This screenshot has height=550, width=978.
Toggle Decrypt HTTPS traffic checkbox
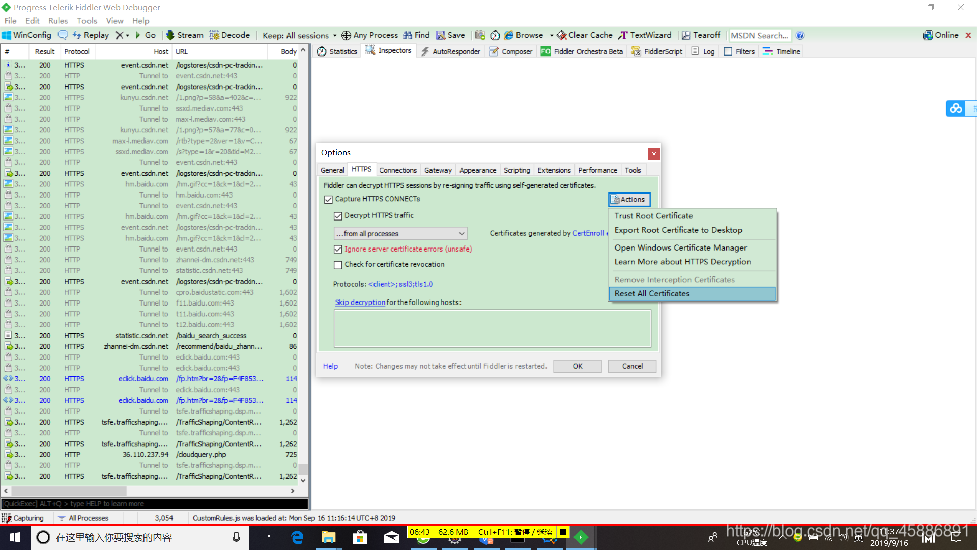point(338,216)
